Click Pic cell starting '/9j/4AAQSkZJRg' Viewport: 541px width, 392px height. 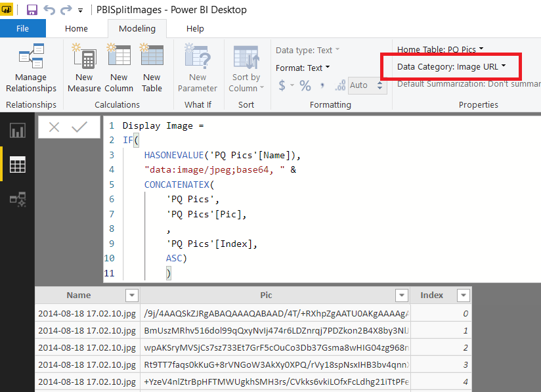click(275, 313)
